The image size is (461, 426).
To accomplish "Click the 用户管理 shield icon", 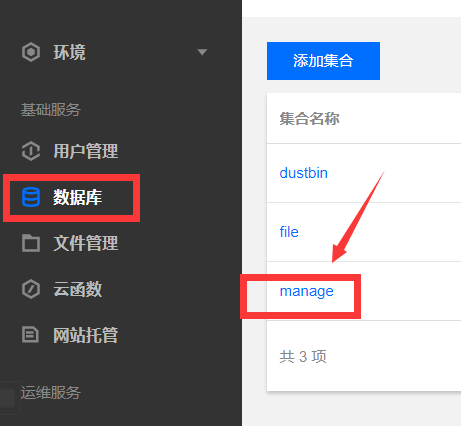I will (x=31, y=151).
